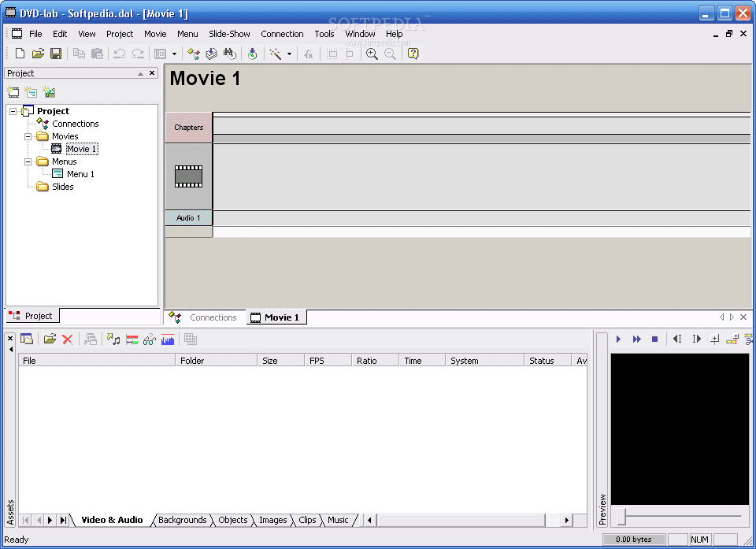The image size is (756, 549).
Task: Add a new movie via the Project panel filmstrip icon
Action: (13, 91)
